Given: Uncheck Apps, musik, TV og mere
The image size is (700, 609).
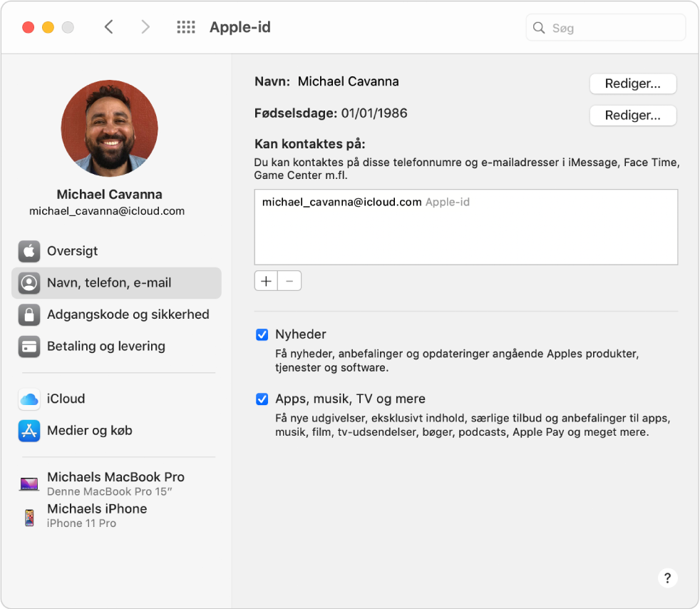Looking at the screenshot, I should pyautogui.click(x=262, y=399).
